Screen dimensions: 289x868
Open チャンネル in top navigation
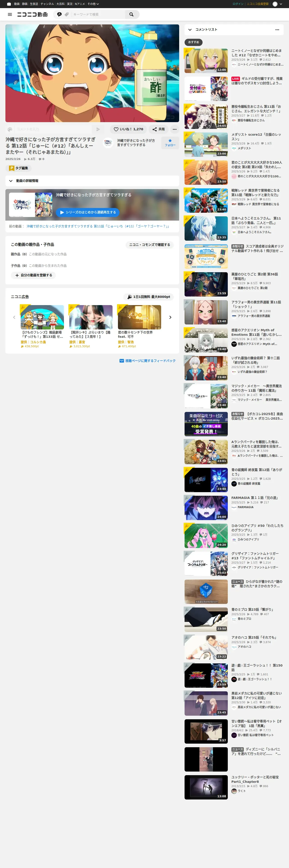[x=47, y=4]
